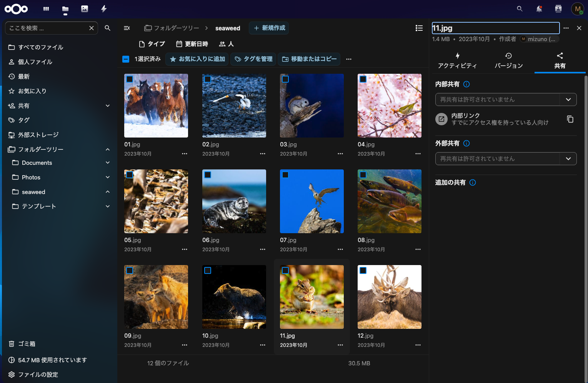Copy the internal link to clipboard
Viewport: 588px width, 383px height.
570,119
